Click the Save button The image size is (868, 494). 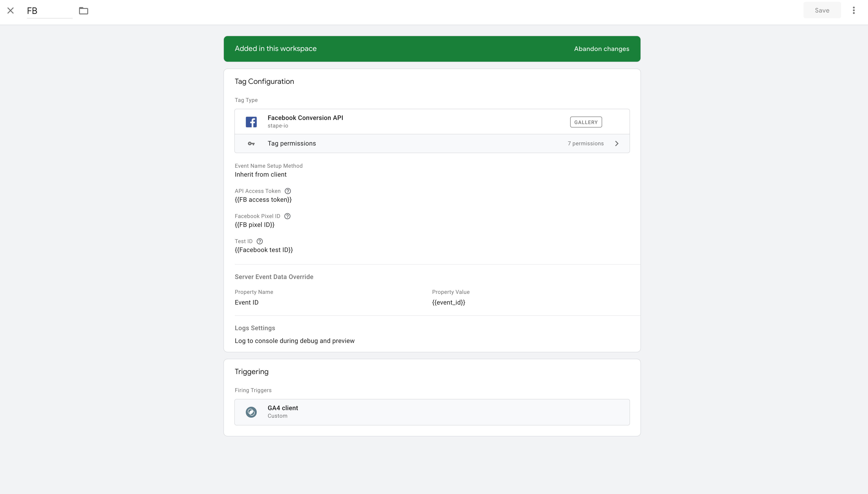(822, 10)
